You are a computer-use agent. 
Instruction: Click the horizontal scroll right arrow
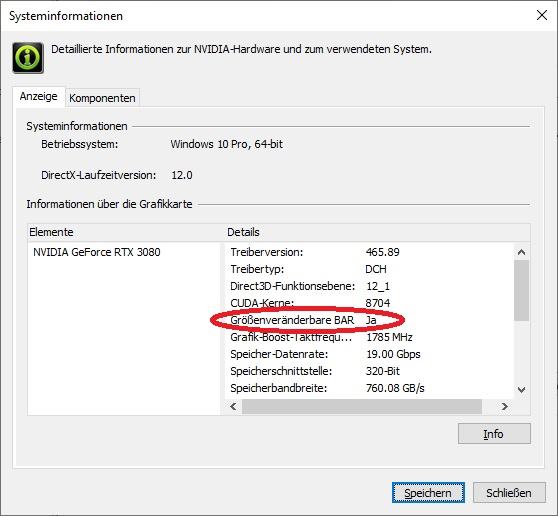505,406
